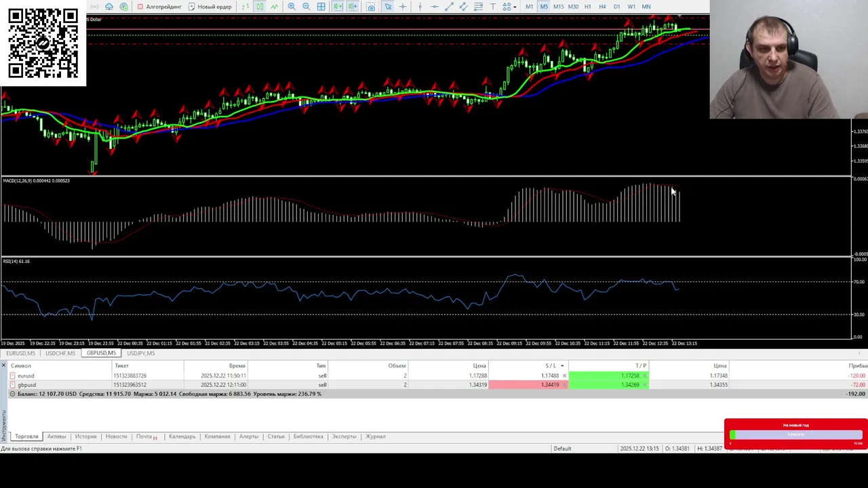
Task: Open the Почта mailbox tab
Action: (146, 436)
